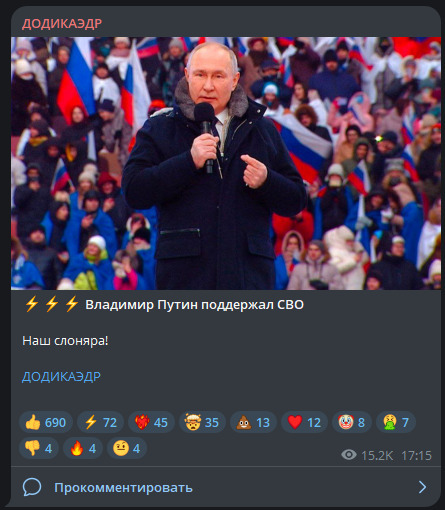Screen dimensions: 445x510
Task: Follow the blue ДОДИКАЭДР link below text
Action: pyautogui.click(x=61, y=377)
